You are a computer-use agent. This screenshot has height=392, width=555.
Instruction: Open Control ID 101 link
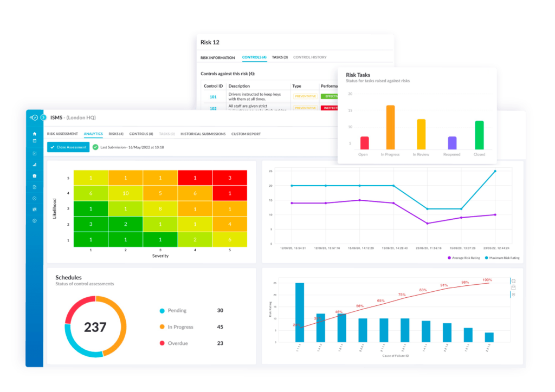tap(213, 96)
